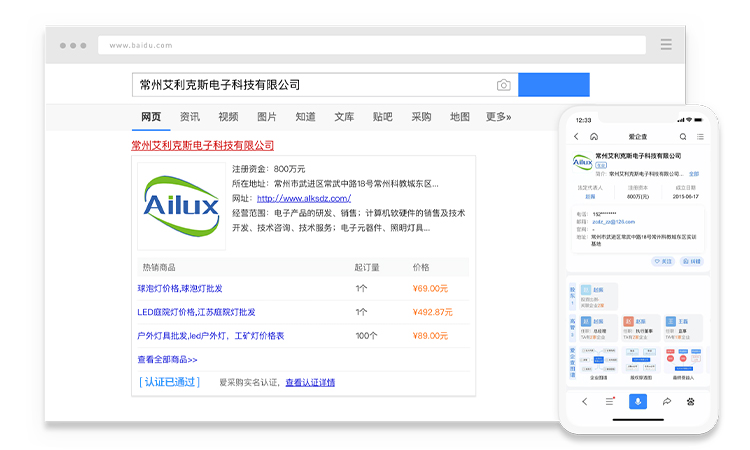
Task: Open the red 常州艾利克斯电子科技有限公司 result title
Action: (x=202, y=145)
